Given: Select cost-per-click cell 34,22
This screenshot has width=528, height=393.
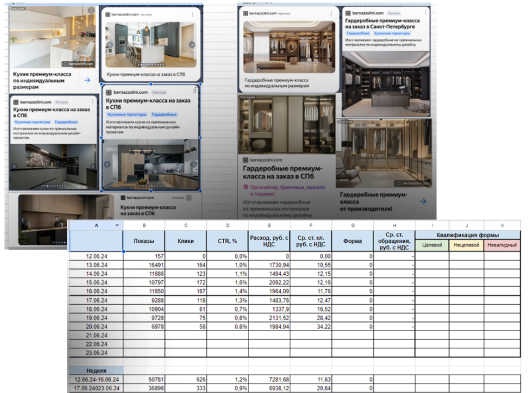Looking at the screenshot, I should 311,327.
